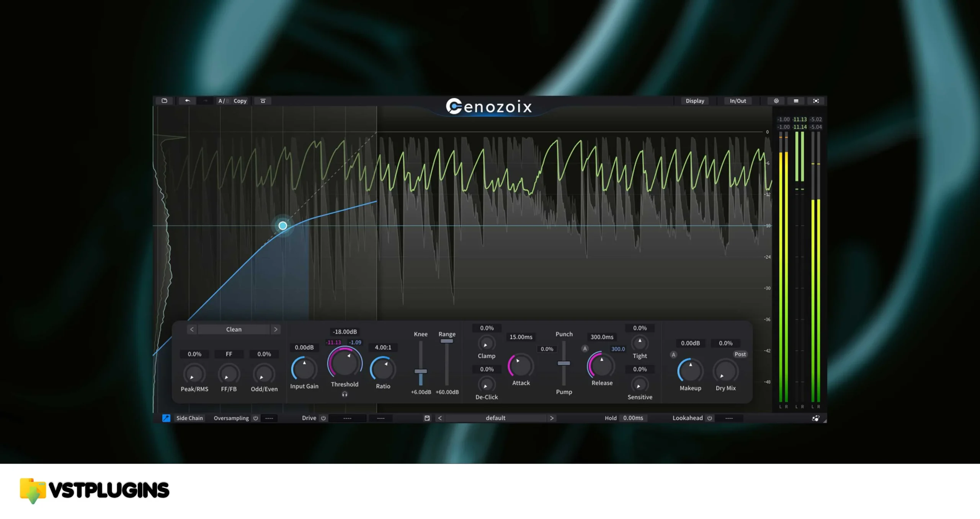Click the Punch/Pump slider handle

[x=563, y=363]
